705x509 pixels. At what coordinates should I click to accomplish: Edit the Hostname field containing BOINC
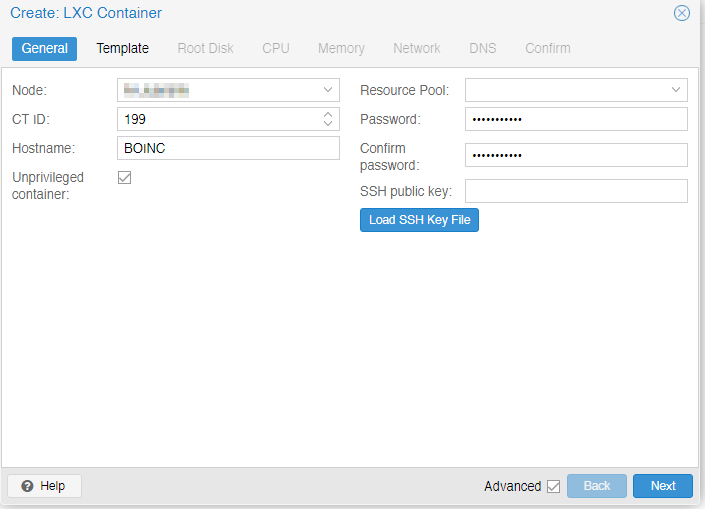point(228,148)
